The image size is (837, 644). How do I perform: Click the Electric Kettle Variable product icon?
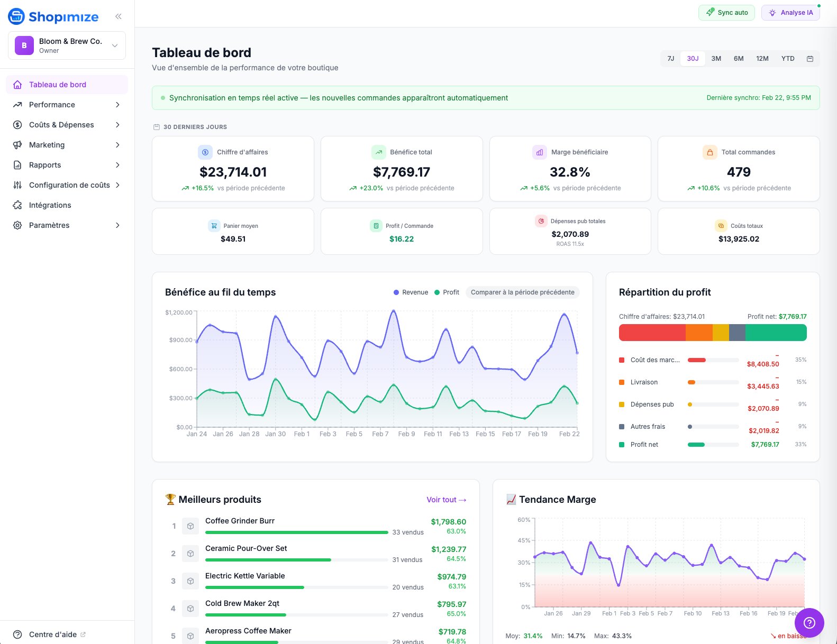pyautogui.click(x=190, y=581)
